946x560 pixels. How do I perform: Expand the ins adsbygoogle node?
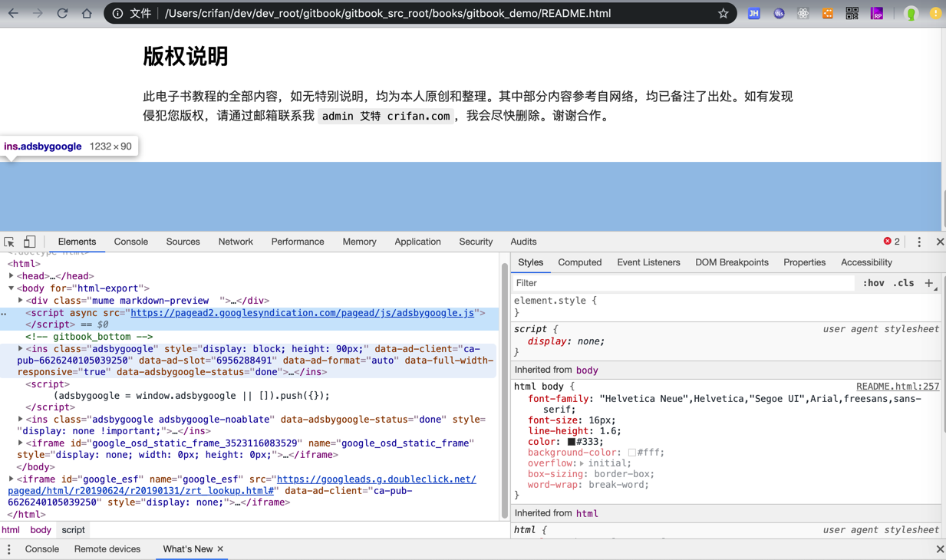click(x=21, y=348)
